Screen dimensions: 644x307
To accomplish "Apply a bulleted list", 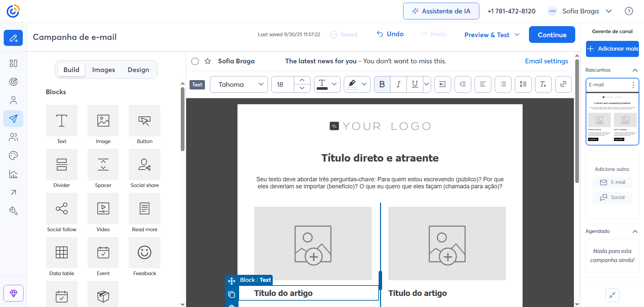I will [x=503, y=84].
